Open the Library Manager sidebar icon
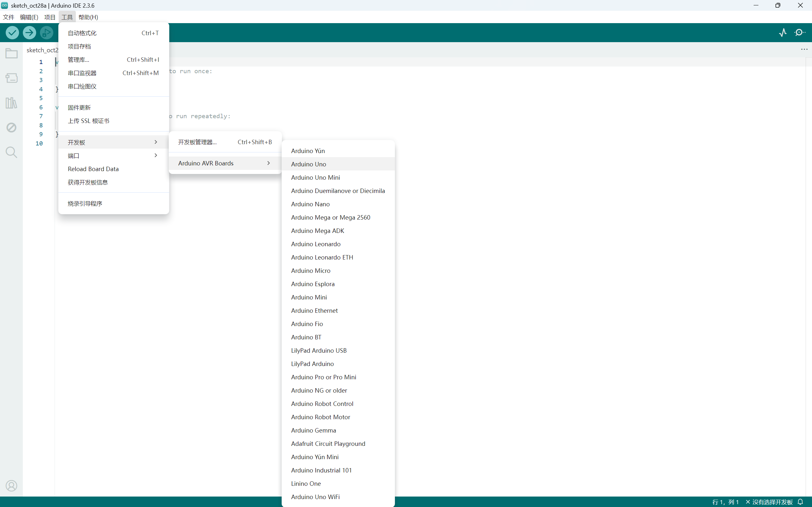This screenshot has height=507, width=812. click(x=11, y=103)
